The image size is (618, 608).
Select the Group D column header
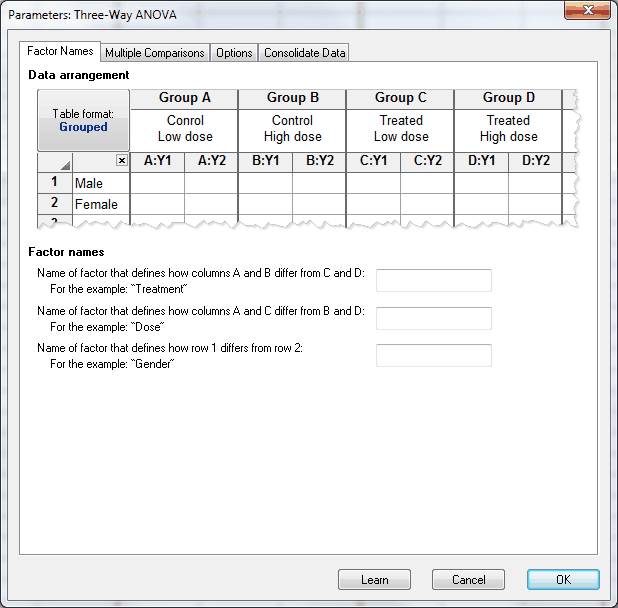[508, 98]
